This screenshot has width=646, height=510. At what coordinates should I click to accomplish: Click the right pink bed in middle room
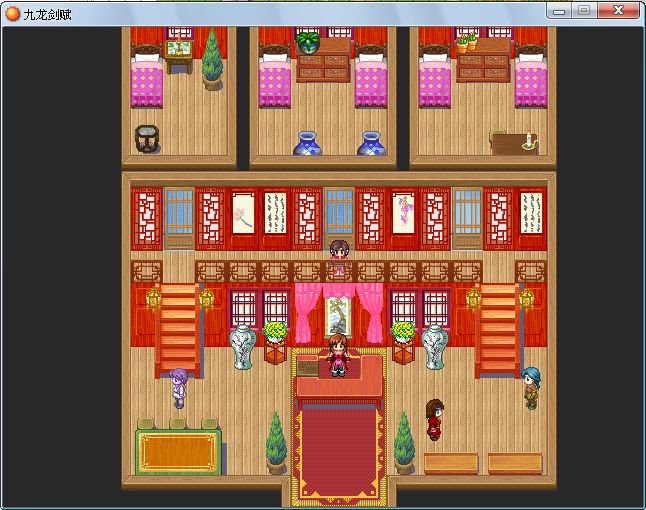pyautogui.click(x=371, y=78)
